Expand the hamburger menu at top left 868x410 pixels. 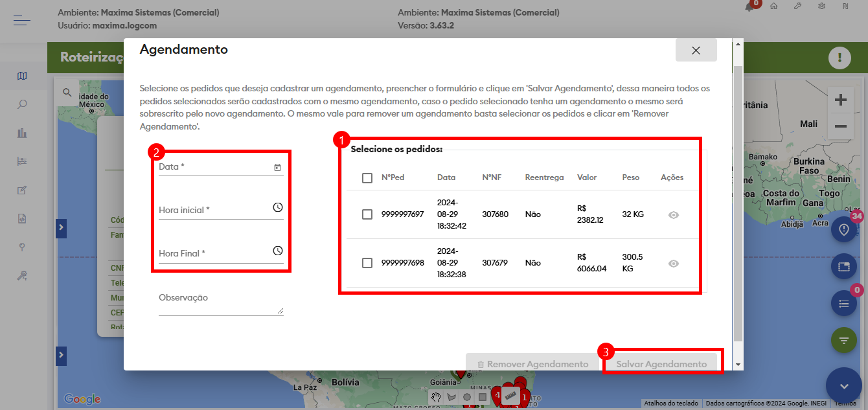click(x=22, y=21)
